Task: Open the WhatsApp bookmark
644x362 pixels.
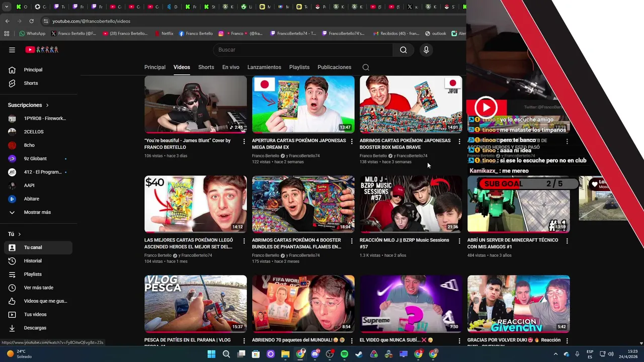Action: tap(32, 34)
